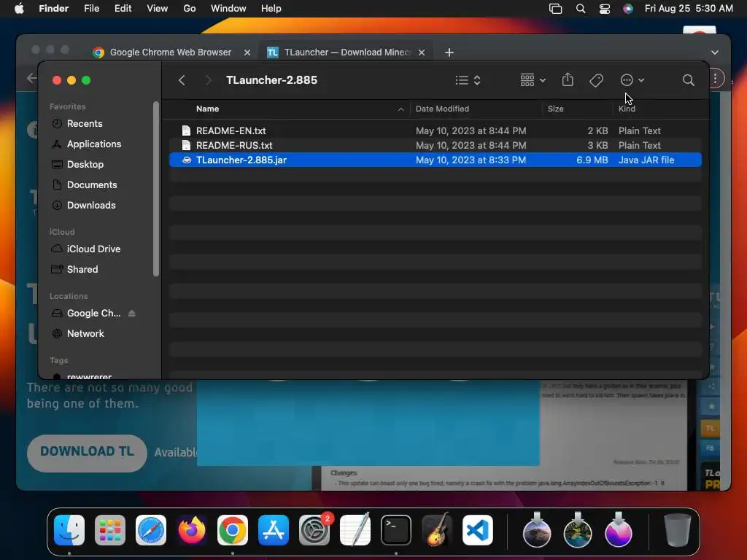
Task: Open Documents in the sidebar
Action: point(91,185)
